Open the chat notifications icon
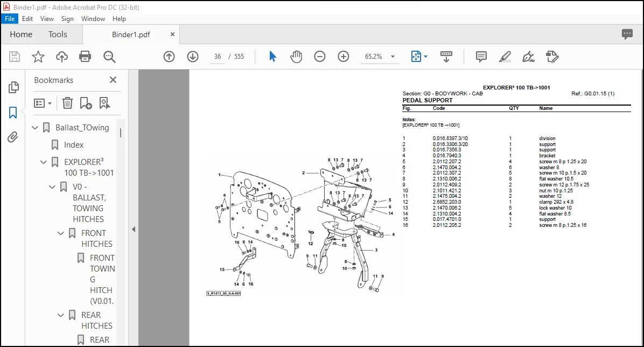This screenshot has height=347, width=644. click(627, 34)
